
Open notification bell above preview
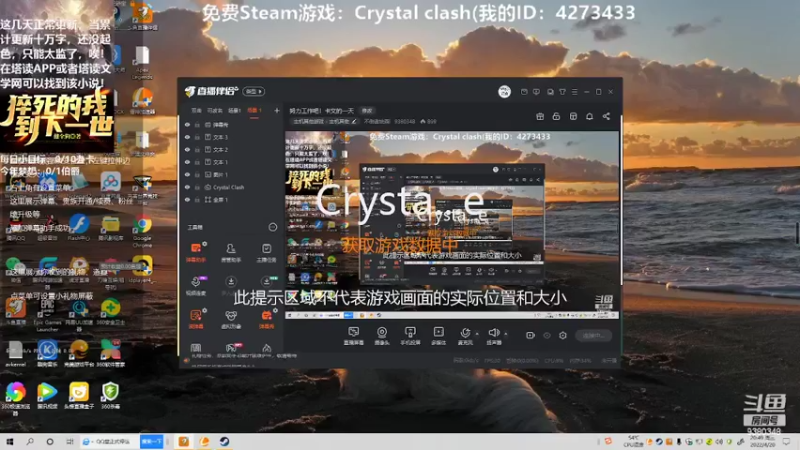[x=589, y=116]
